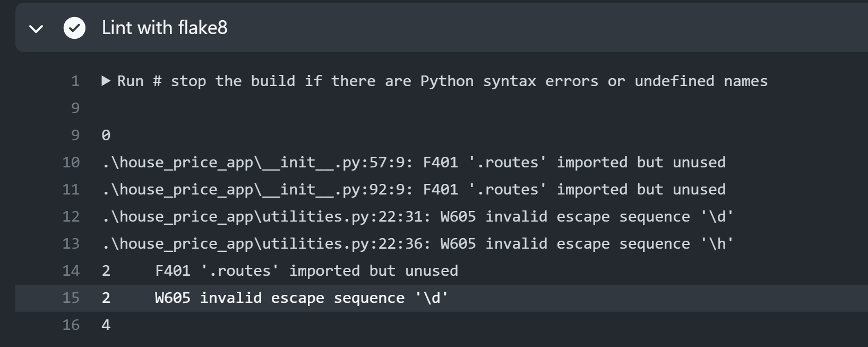This screenshot has height=347, width=868.
Task: Click the utilities.py:22:36 '\h' log line
Action: pyautogui.click(x=418, y=244)
